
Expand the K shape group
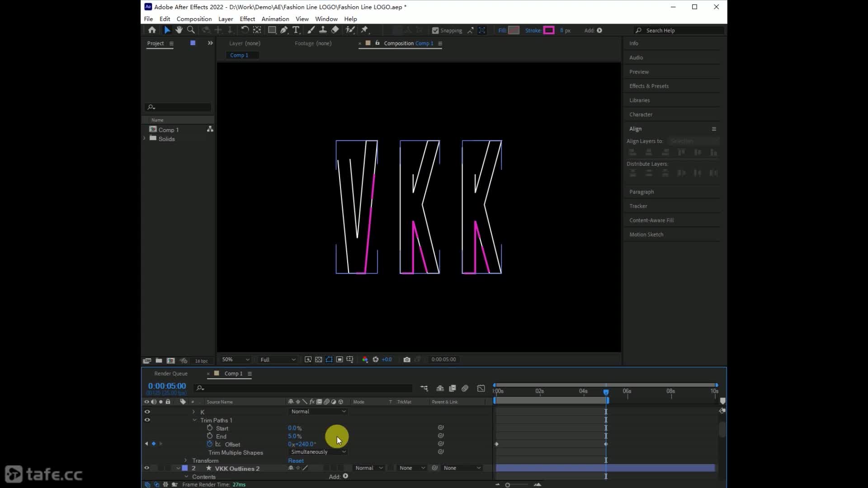pos(193,412)
